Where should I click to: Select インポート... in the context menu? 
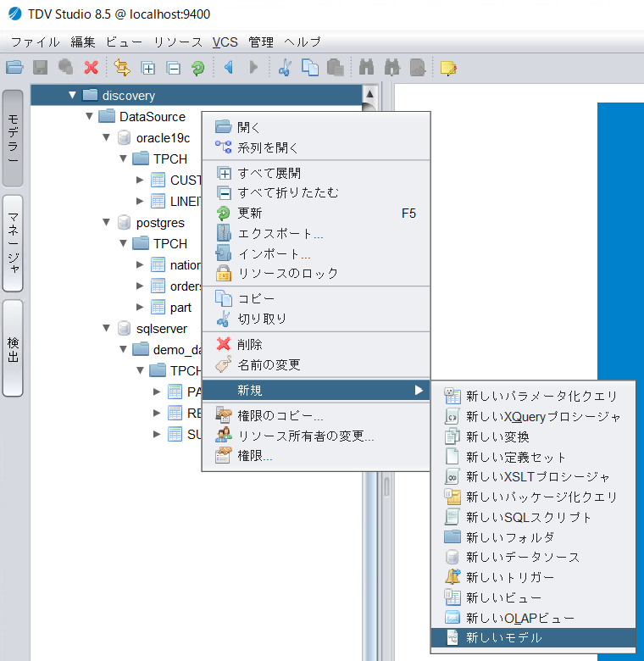point(316,253)
